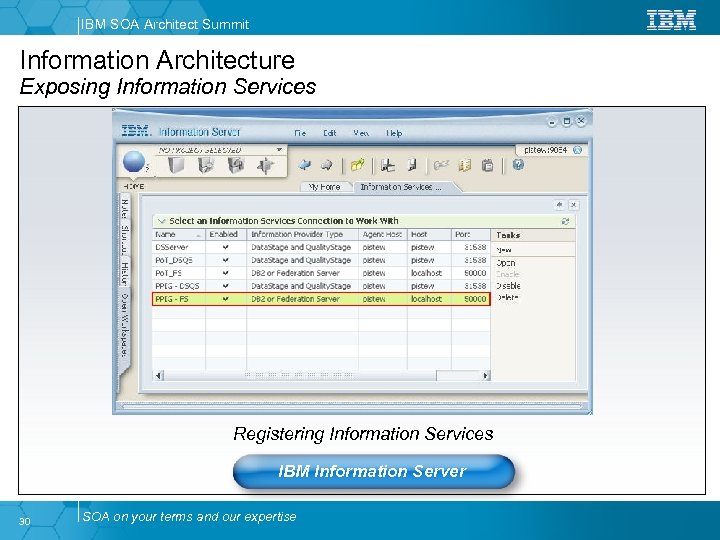Select the PoT_FS connection name

(169, 273)
